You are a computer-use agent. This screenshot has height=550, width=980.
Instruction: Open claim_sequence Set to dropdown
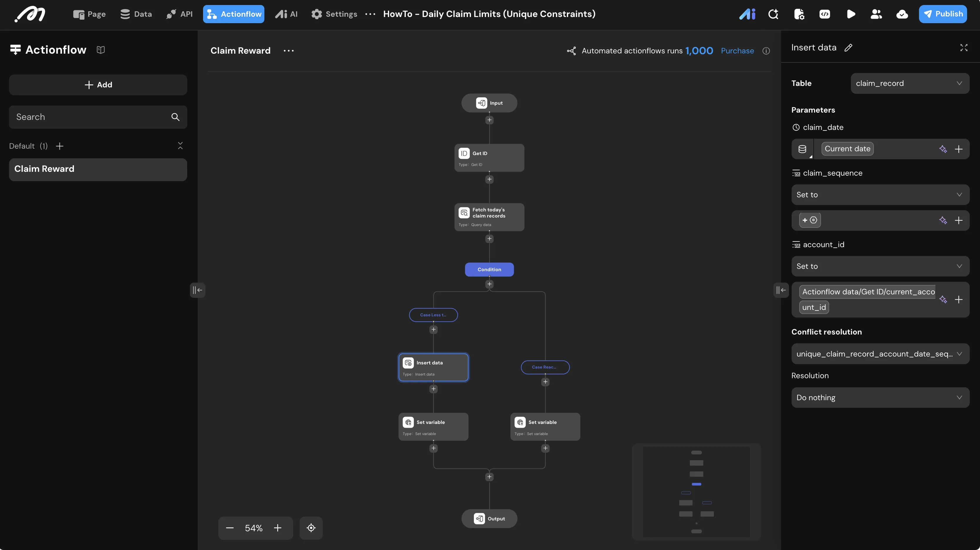point(880,195)
